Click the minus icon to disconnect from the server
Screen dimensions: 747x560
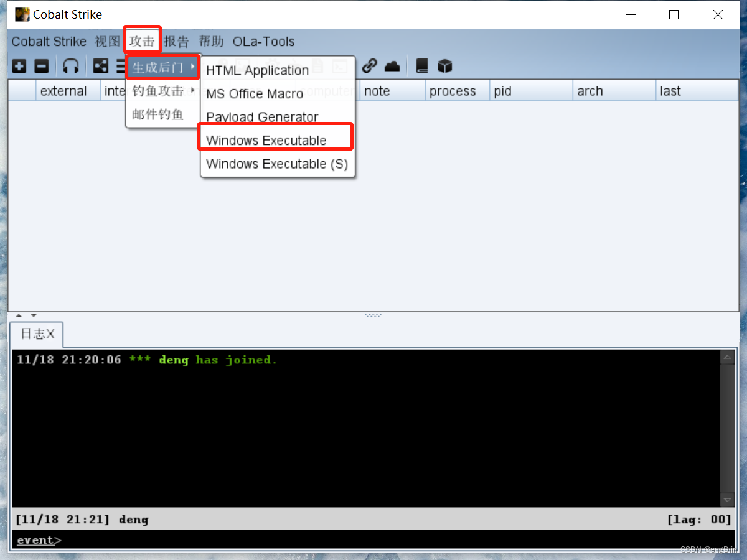tap(41, 66)
